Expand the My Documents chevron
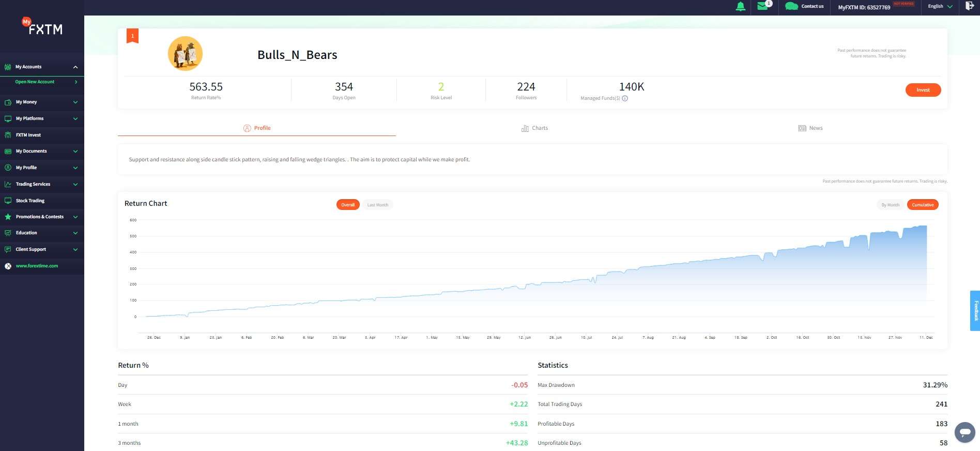 point(75,152)
